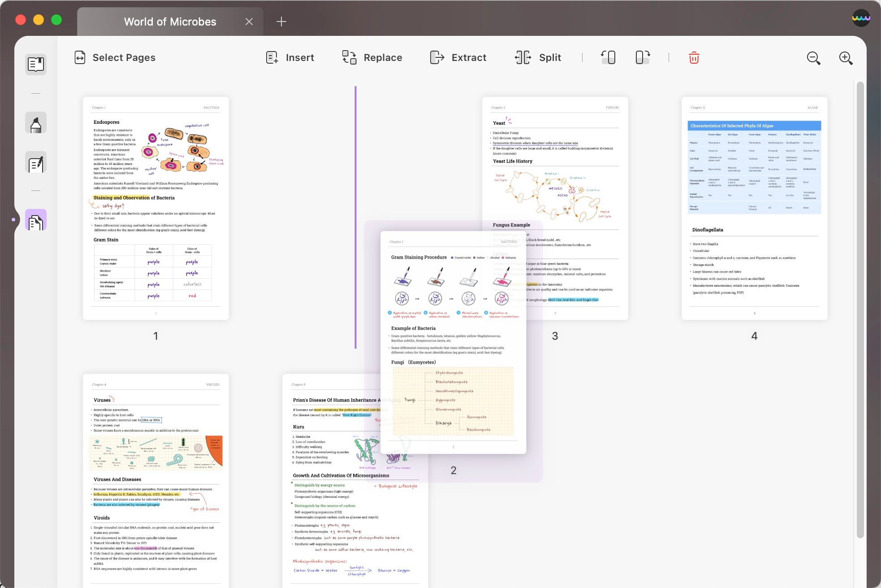Open the account avatar in the title bar
Image resolution: width=881 pixels, height=588 pixels.
coord(861,18)
